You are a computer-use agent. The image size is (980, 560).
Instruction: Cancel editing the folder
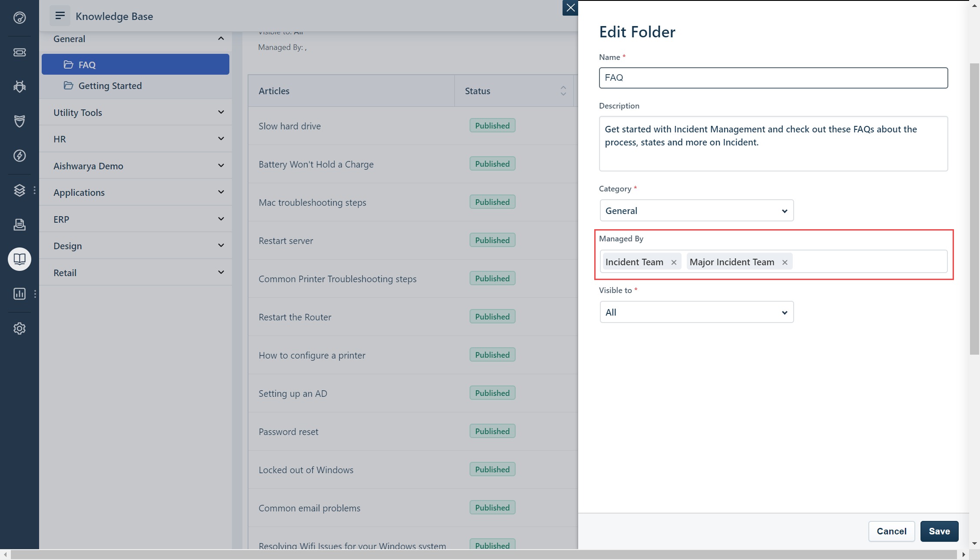[x=891, y=531]
